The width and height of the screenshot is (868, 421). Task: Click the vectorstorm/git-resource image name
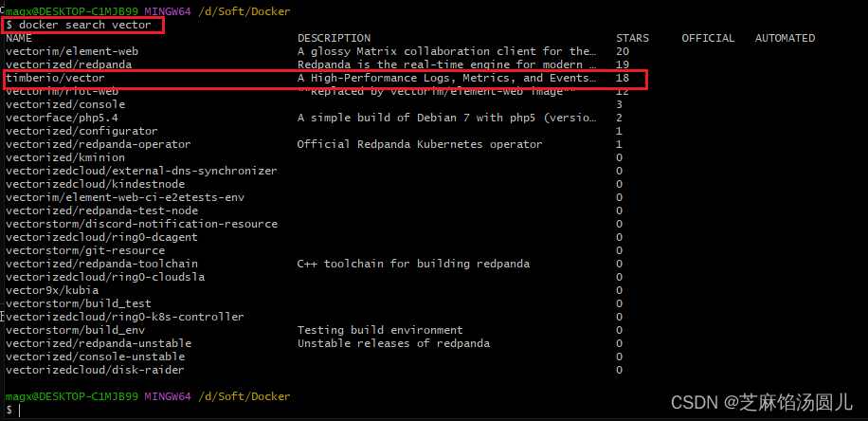pyautogui.click(x=85, y=251)
